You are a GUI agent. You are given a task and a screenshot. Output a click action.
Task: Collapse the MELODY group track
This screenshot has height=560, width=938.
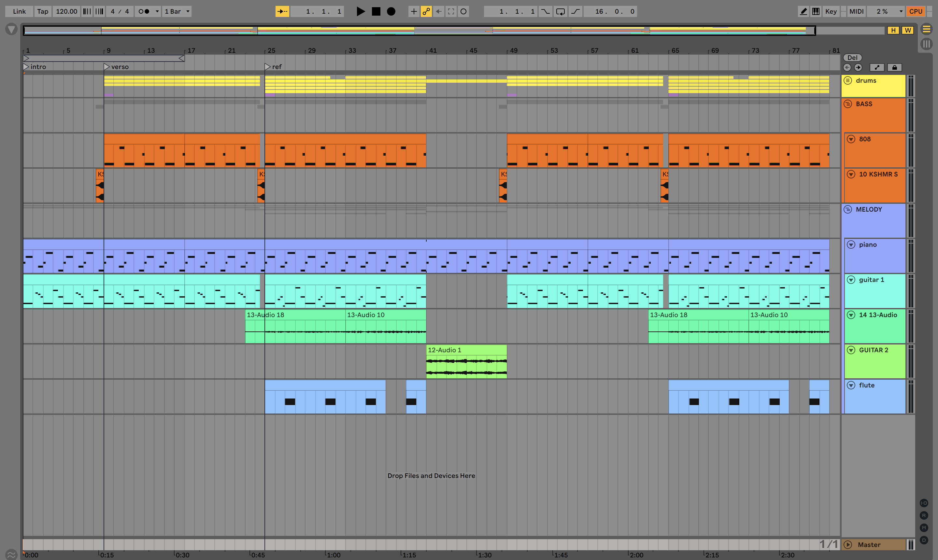848,209
